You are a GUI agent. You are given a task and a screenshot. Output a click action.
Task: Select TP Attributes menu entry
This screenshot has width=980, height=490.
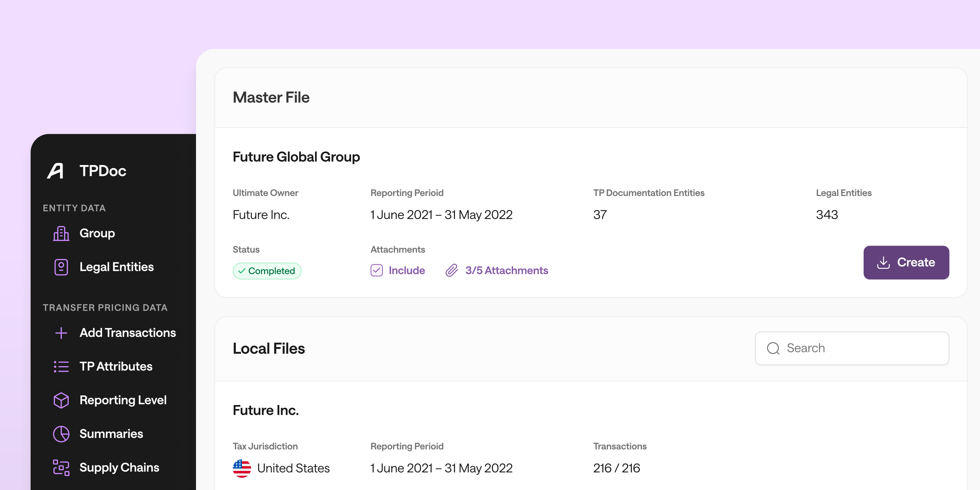click(116, 366)
